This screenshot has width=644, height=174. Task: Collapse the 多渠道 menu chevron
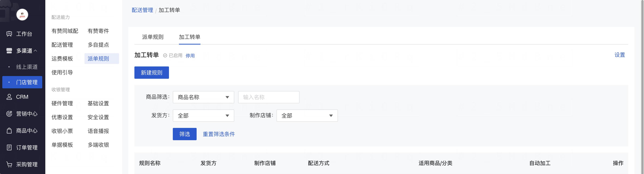click(x=36, y=51)
